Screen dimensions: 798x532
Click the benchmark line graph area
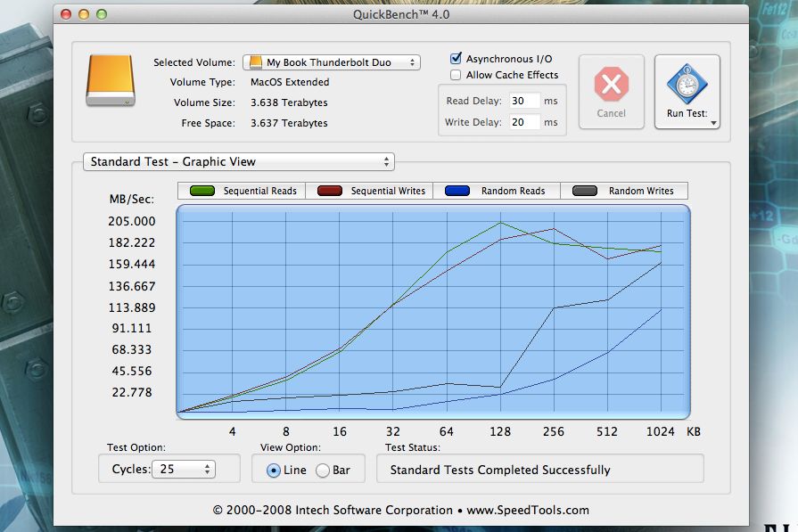433,312
